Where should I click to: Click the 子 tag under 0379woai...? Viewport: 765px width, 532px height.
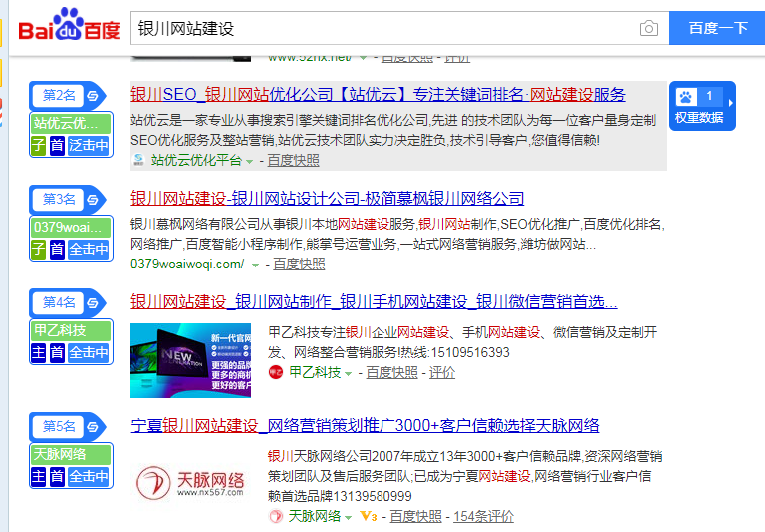pyautogui.click(x=39, y=250)
